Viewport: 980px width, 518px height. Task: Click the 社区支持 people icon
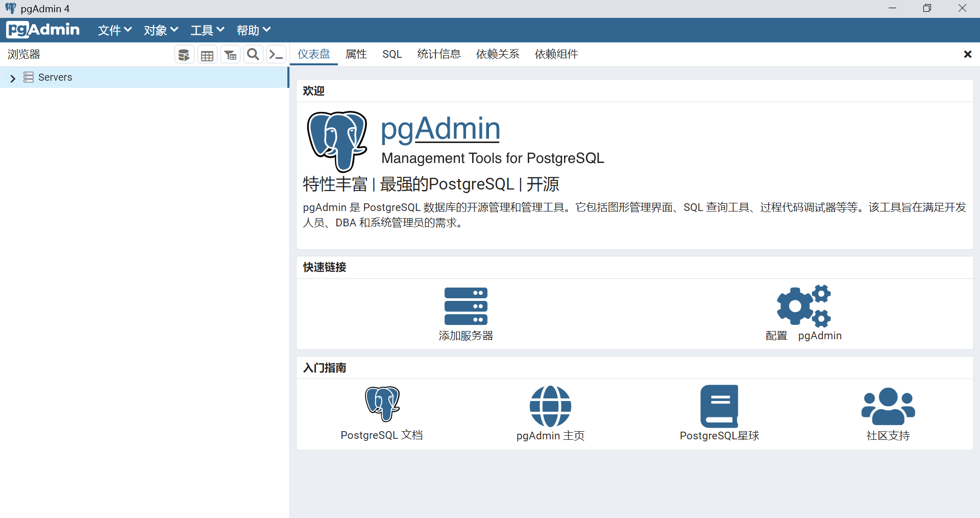(x=888, y=406)
